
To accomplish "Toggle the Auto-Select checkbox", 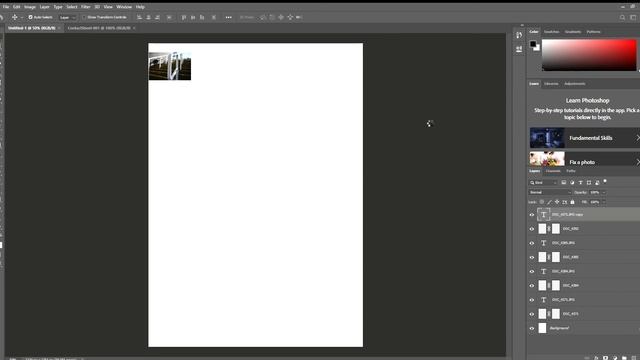I will tap(30, 17).
